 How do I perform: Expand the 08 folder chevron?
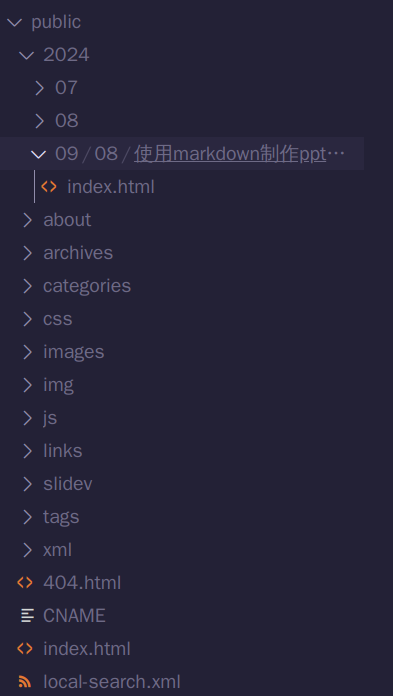pos(39,121)
